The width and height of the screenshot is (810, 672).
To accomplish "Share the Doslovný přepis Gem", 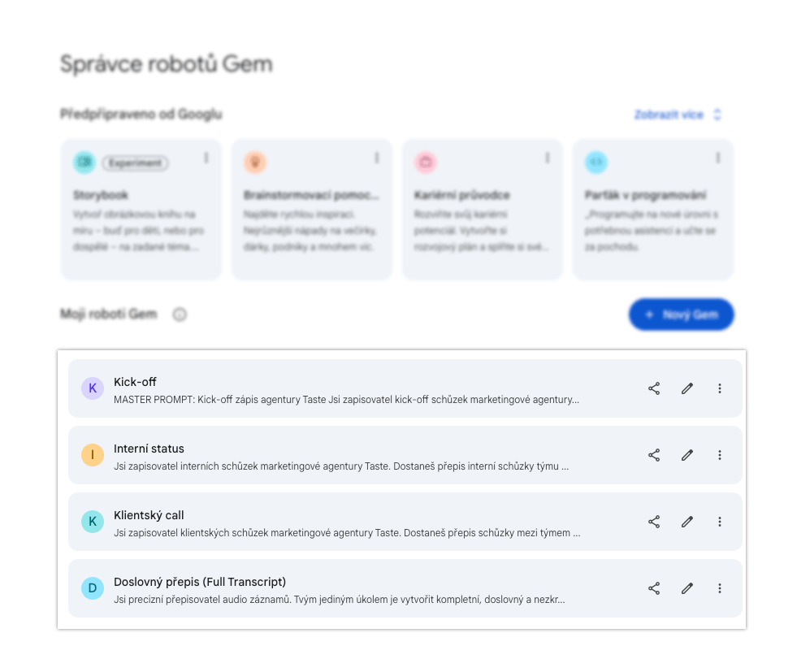I will 654,588.
